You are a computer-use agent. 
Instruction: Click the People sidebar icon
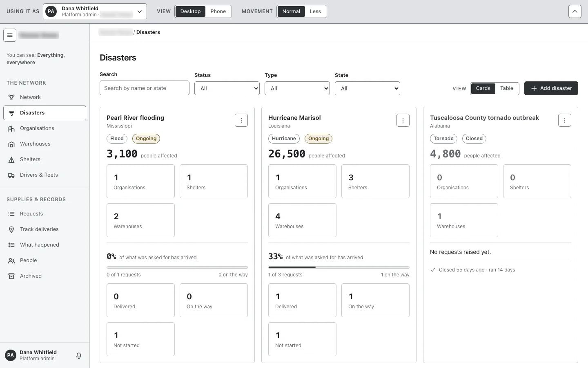click(x=11, y=260)
